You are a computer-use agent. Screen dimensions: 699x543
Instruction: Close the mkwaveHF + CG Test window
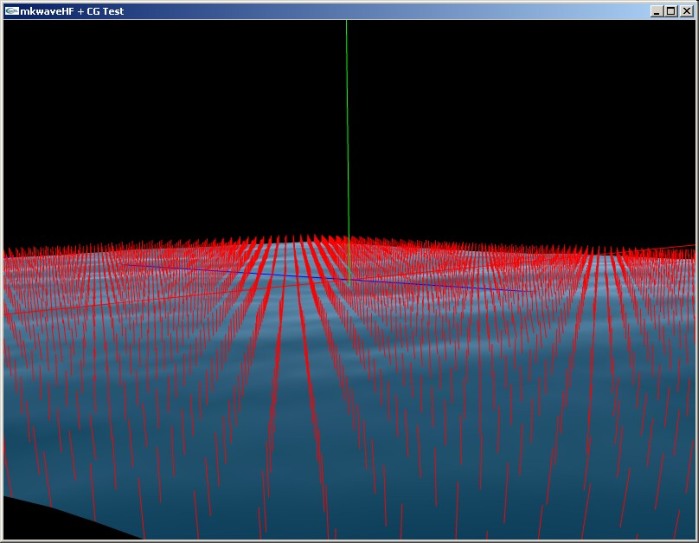pos(685,10)
